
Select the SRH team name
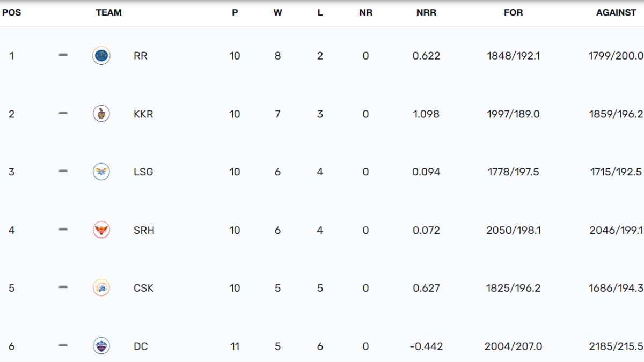[143, 230]
